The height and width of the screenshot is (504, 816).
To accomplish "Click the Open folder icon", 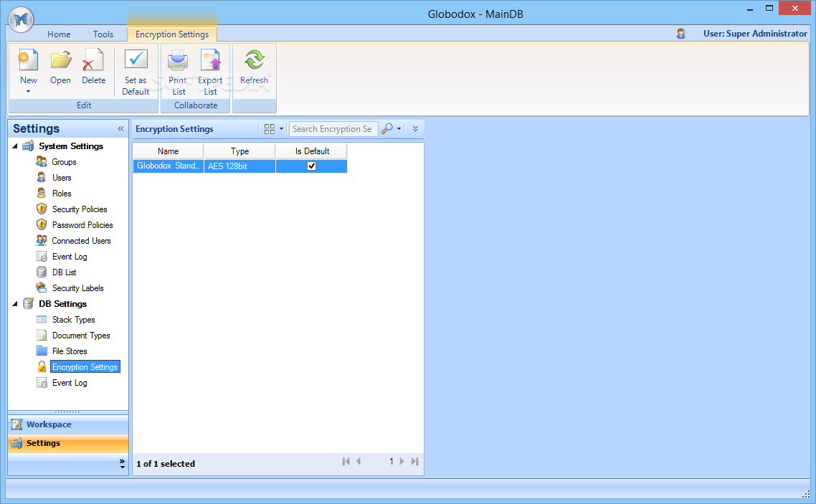I will coord(60,60).
